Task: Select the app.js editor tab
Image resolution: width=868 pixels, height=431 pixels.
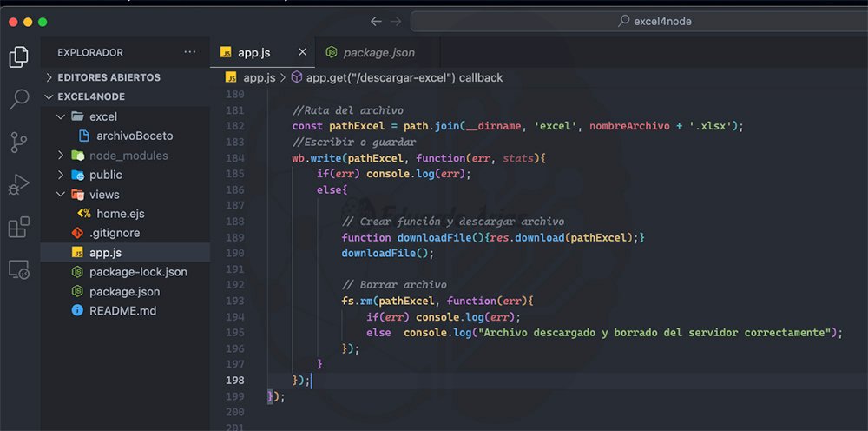Action: click(262, 53)
